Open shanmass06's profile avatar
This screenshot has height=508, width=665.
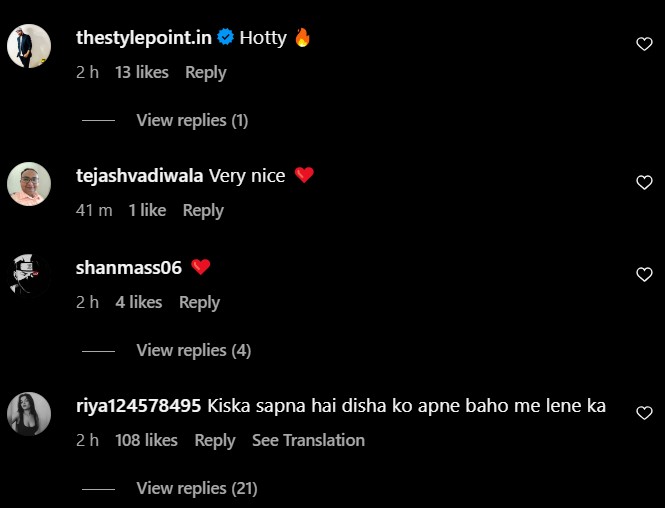[29, 276]
